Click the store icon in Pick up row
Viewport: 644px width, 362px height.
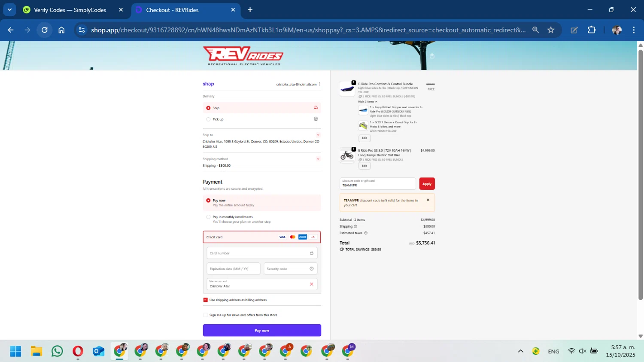coord(316,119)
